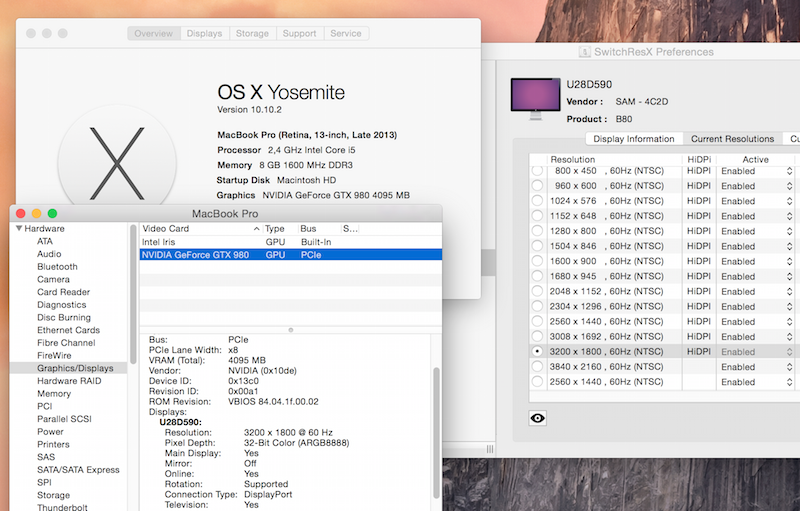Click the HiDPI column header
Image resolution: width=800 pixels, height=511 pixels.
click(x=699, y=160)
